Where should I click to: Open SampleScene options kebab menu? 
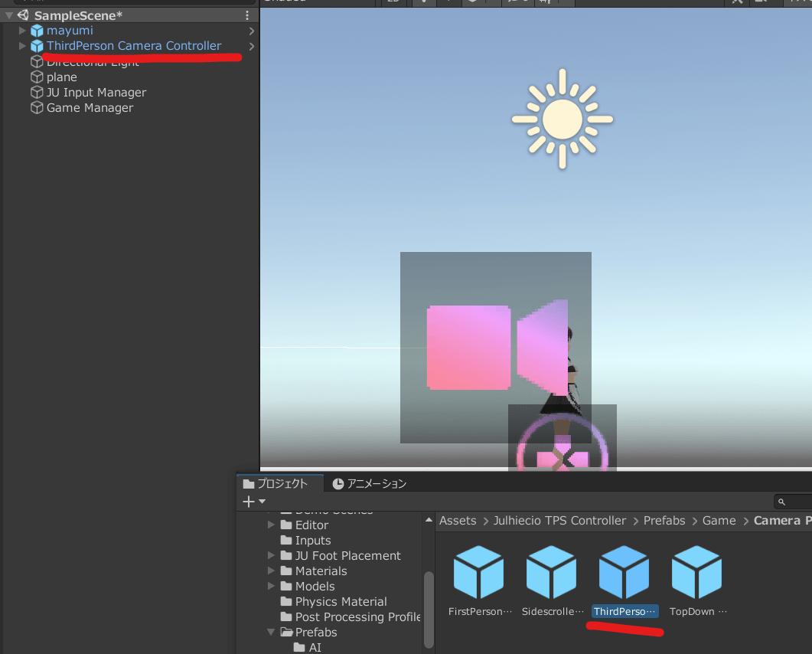247,15
